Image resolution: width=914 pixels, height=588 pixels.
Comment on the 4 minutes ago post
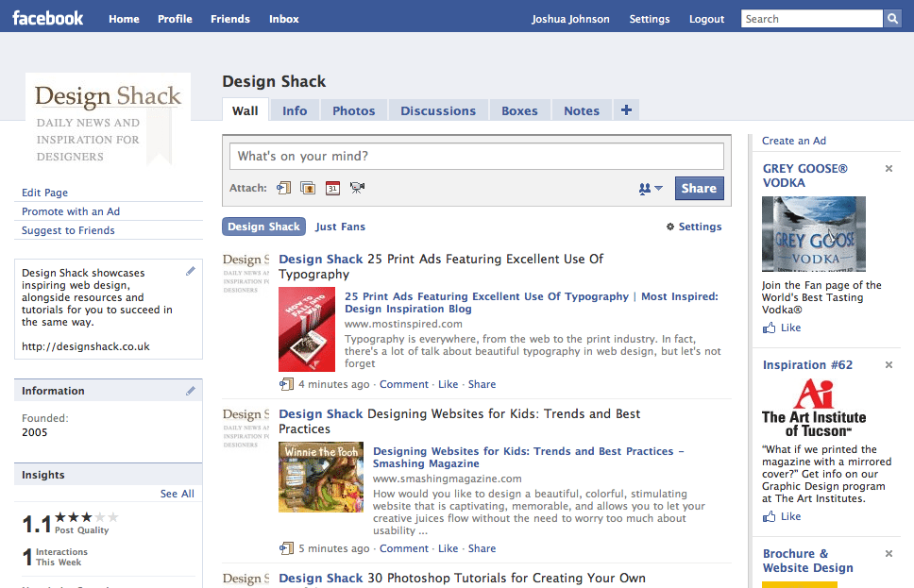(404, 384)
